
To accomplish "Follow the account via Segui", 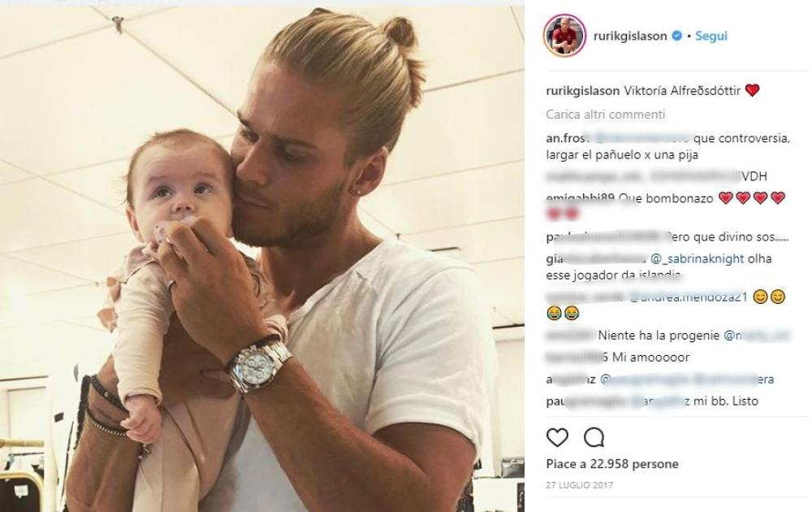I will click(711, 36).
